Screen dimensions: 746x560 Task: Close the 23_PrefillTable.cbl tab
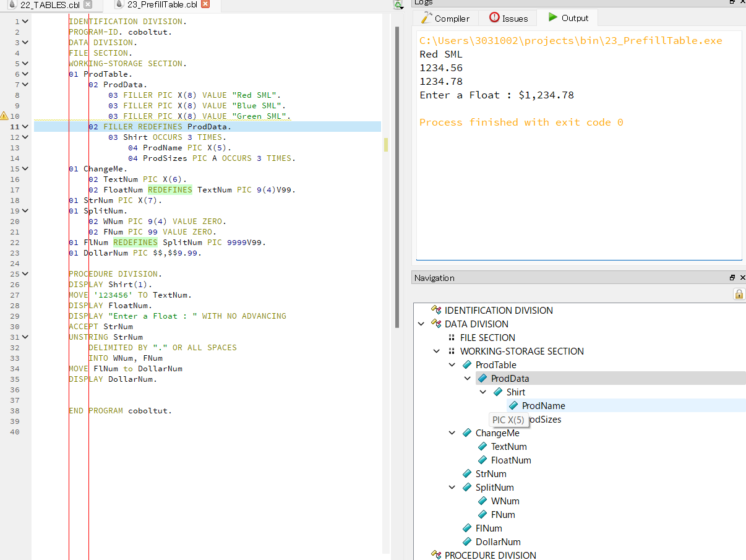[x=205, y=4]
